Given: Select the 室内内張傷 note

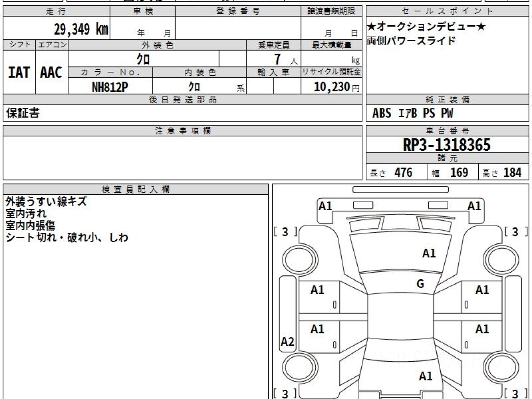Looking at the screenshot, I should coord(30,225).
